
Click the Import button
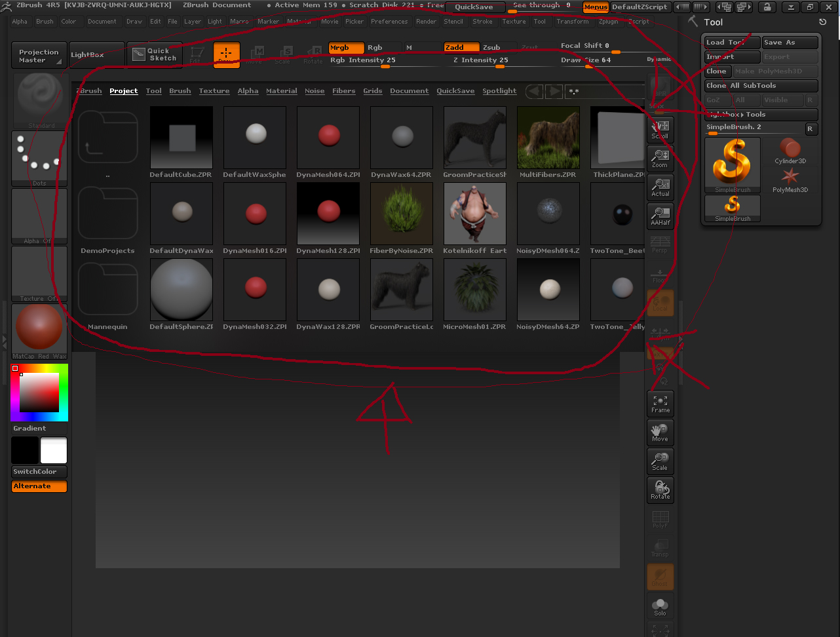click(x=733, y=57)
